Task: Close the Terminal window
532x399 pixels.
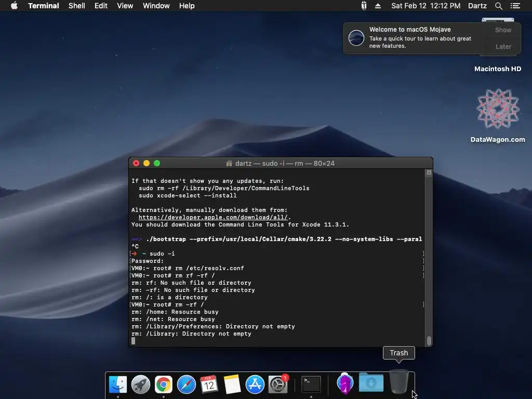Action: coord(136,163)
